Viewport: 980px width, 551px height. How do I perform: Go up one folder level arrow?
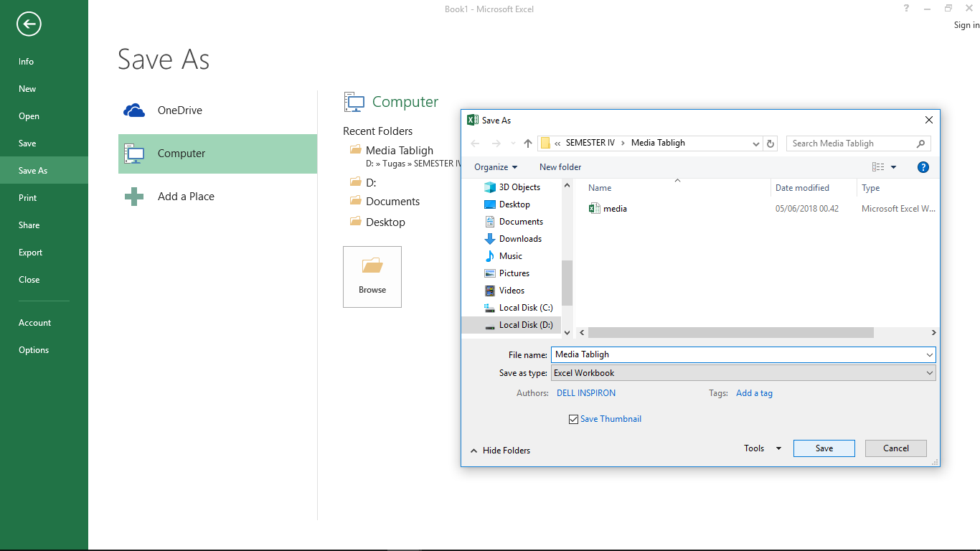[x=528, y=143]
